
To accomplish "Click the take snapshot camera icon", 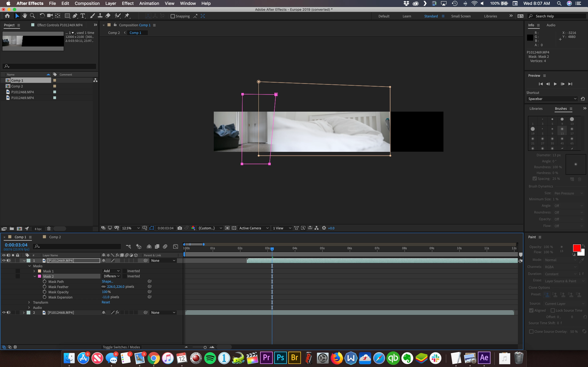I will 180,228.
